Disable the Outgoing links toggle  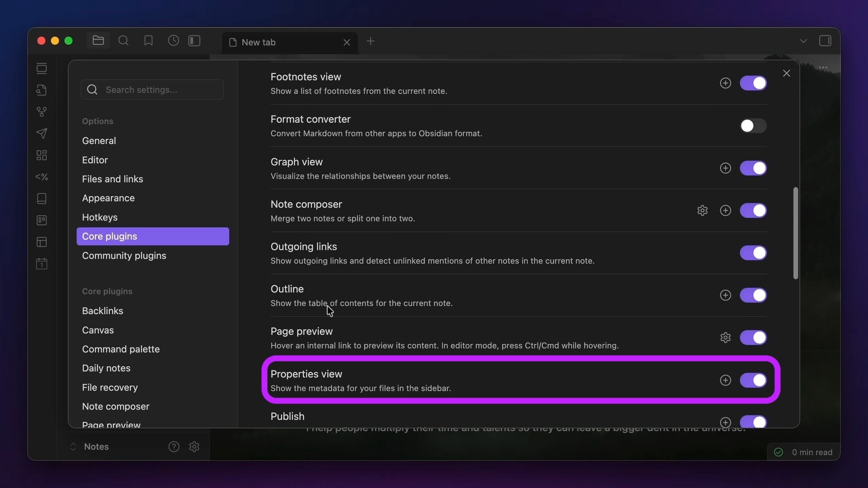pos(753,253)
